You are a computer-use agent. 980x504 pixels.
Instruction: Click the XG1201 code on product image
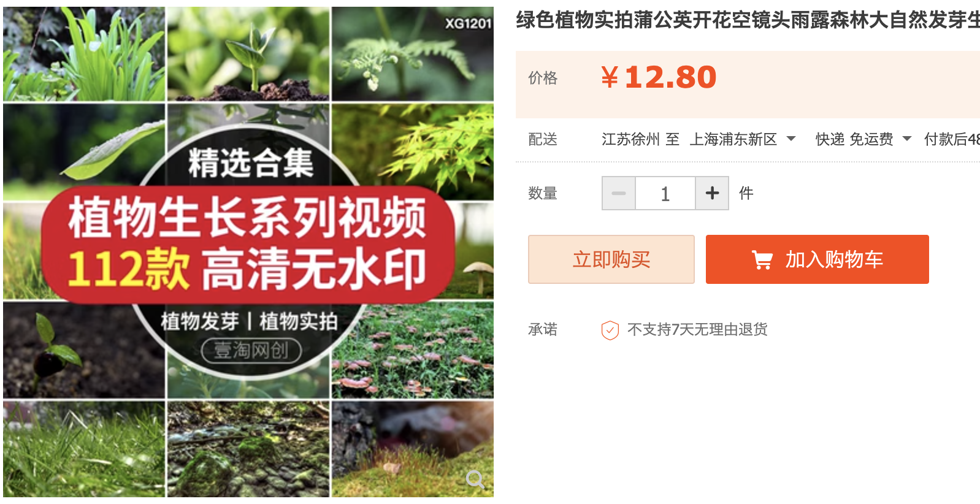[469, 23]
